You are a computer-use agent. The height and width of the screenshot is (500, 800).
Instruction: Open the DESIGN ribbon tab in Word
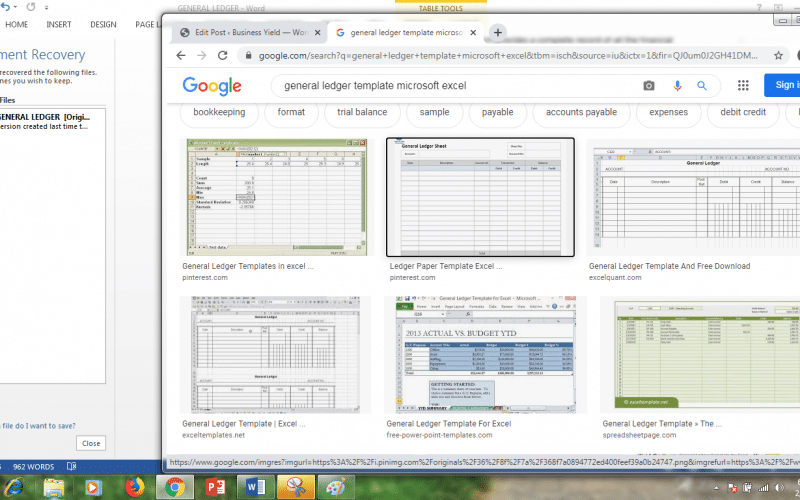coord(103,24)
